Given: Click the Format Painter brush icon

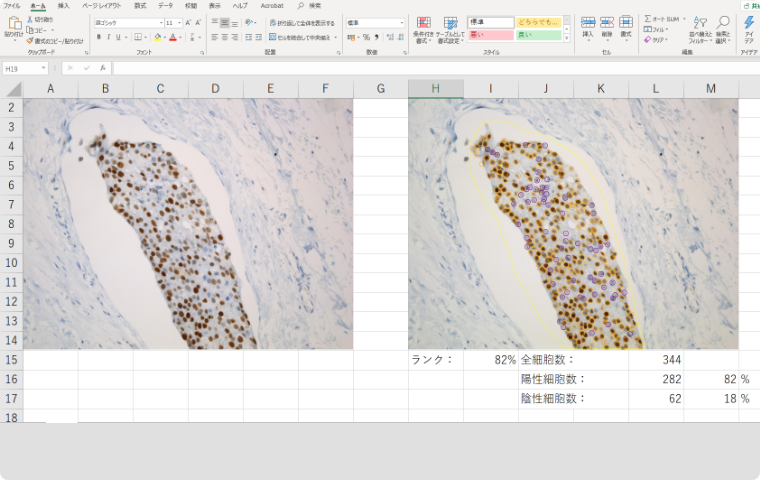Looking at the screenshot, I should point(31,41).
